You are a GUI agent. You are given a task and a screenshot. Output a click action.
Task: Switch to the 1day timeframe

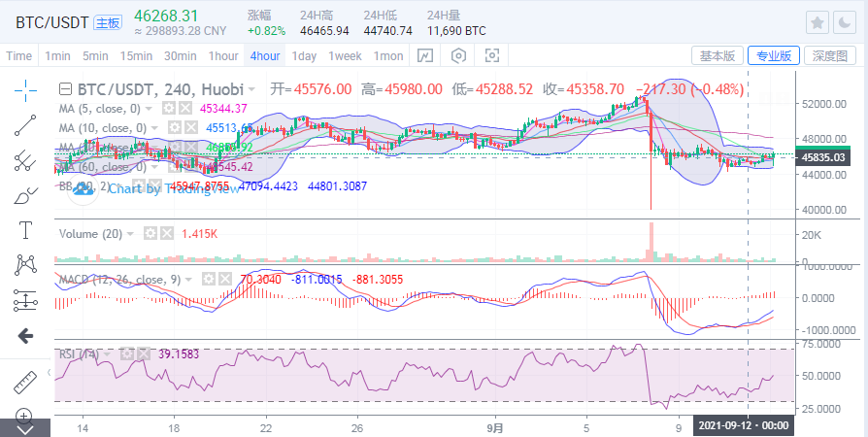(304, 55)
